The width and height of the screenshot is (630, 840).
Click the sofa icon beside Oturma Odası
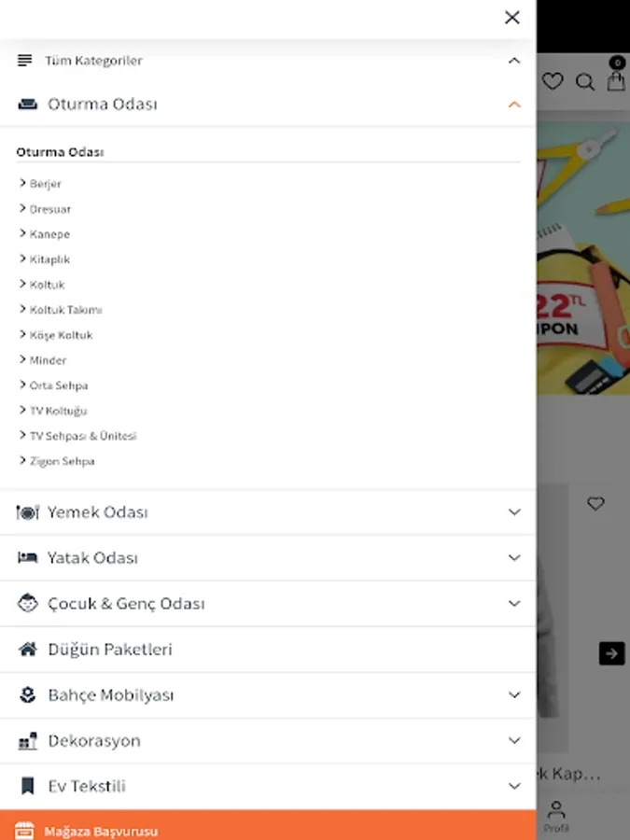point(27,104)
